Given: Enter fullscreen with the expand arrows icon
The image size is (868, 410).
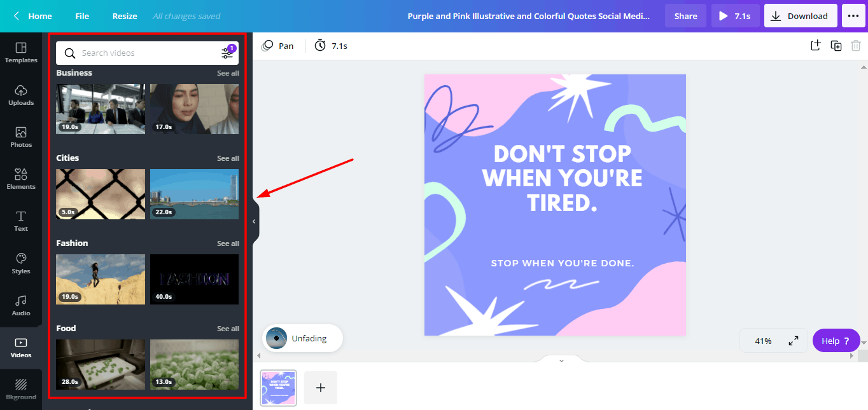Looking at the screenshot, I should [793, 341].
